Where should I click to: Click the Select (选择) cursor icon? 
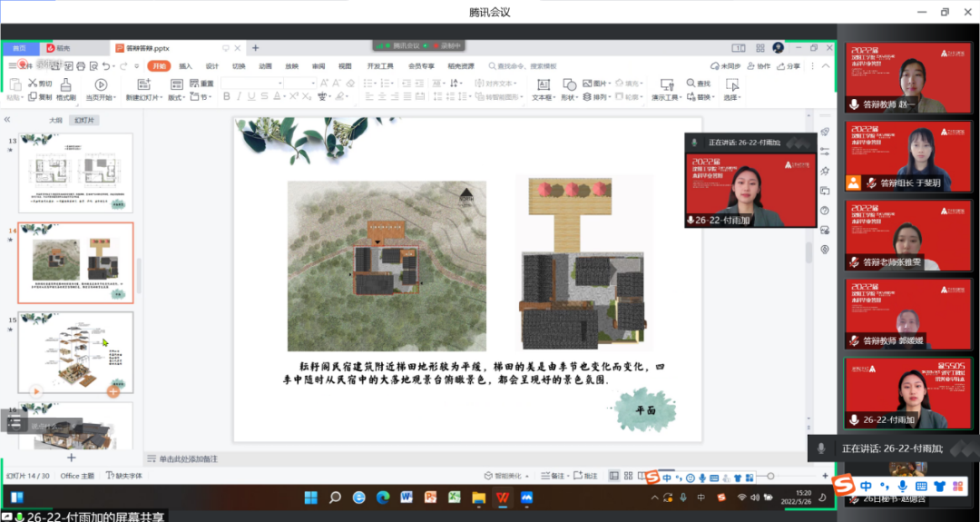click(x=732, y=84)
